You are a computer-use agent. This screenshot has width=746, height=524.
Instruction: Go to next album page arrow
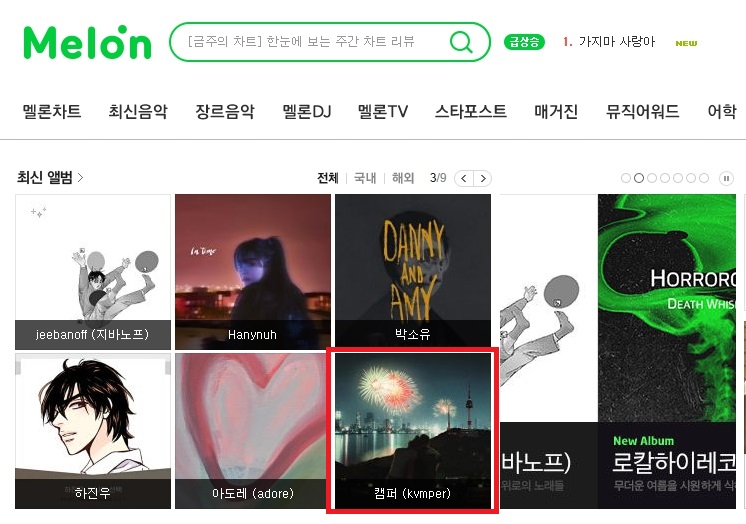482,178
